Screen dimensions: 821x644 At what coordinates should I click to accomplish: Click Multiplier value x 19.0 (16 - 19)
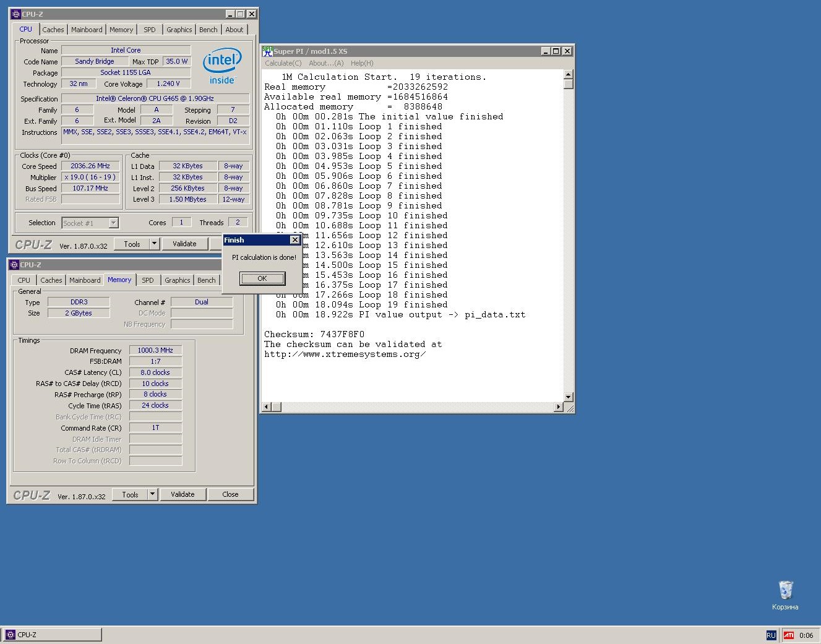[x=90, y=177]
